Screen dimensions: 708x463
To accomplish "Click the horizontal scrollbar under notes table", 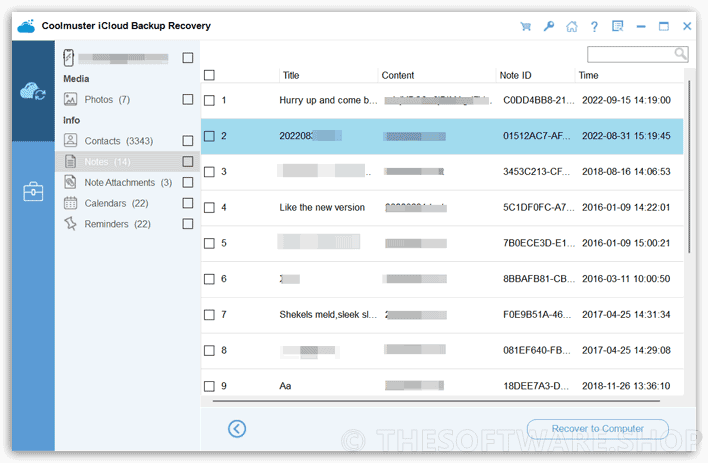I will [x=436, y=401].
